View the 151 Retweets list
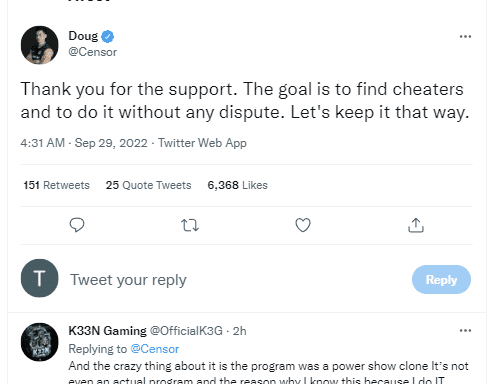Screen dimensions: 502x384 [x=57, y=185]
